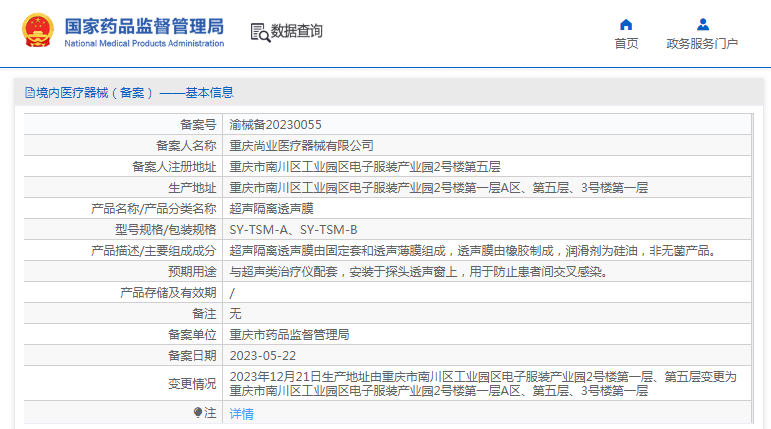Select the 备案号 label cell
This screenshot has height=429, width=771.
[123, 124]
